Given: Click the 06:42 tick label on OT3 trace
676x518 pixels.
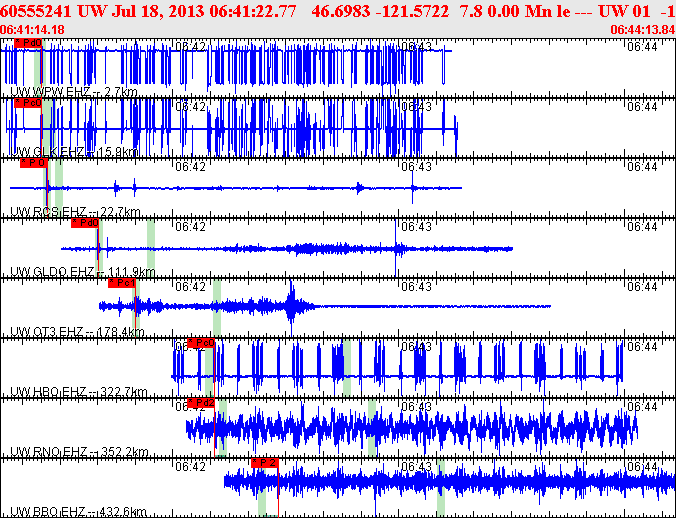Looking at the screenshot, I should tap(191, 287).
